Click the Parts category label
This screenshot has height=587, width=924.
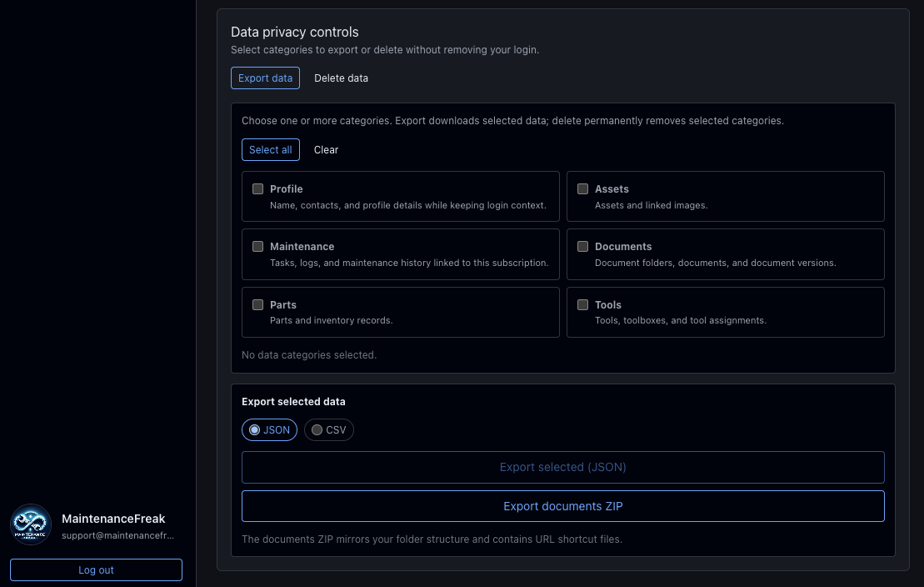pyautogui.click(x=282, y=305)
